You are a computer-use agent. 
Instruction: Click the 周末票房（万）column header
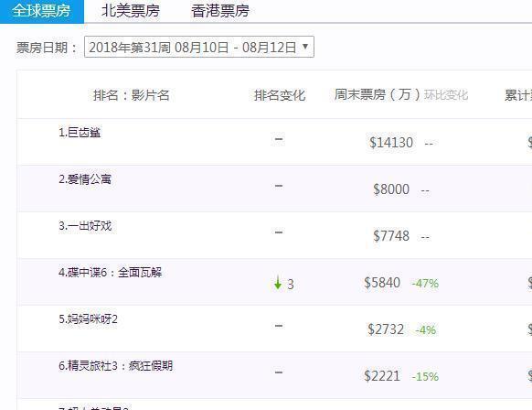pos(378,94)
